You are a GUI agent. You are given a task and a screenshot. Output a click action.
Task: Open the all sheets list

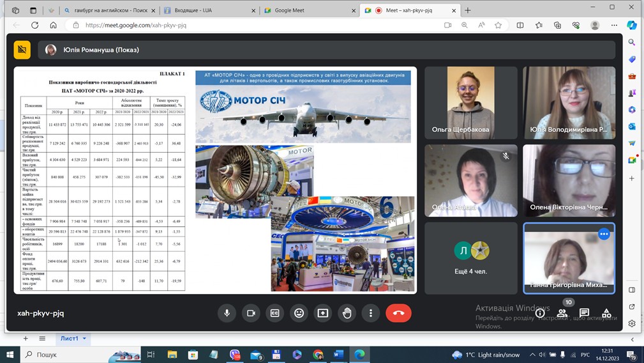[42, 338]
